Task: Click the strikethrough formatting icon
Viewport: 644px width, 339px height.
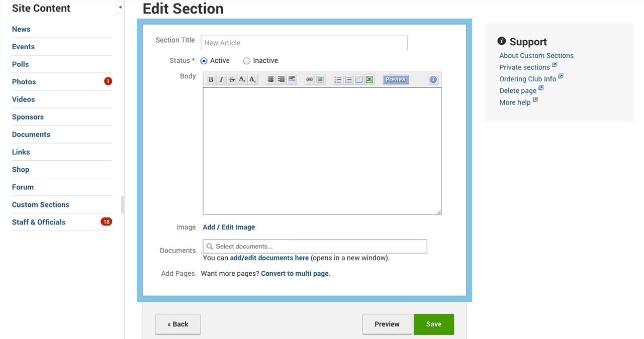Action: (x=232, y=80)
